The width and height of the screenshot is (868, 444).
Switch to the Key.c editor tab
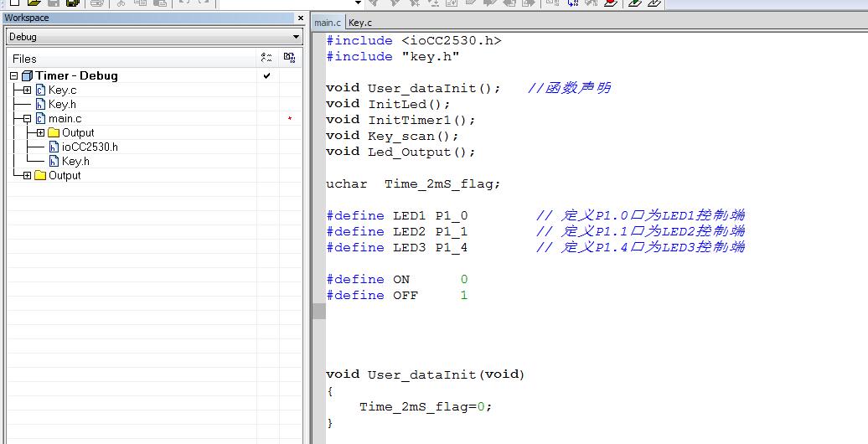click(360, 23)
